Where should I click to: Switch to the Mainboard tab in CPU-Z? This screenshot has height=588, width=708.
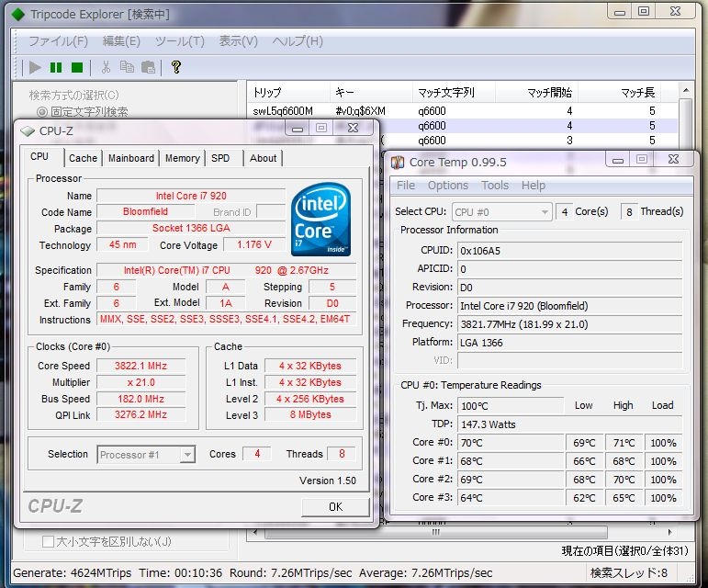[131, 158]
